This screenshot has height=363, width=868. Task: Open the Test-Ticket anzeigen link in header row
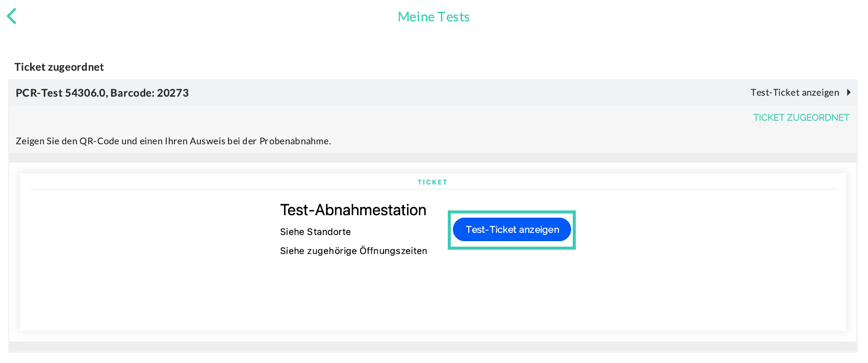pyautogui.click(x=795, y=92)
